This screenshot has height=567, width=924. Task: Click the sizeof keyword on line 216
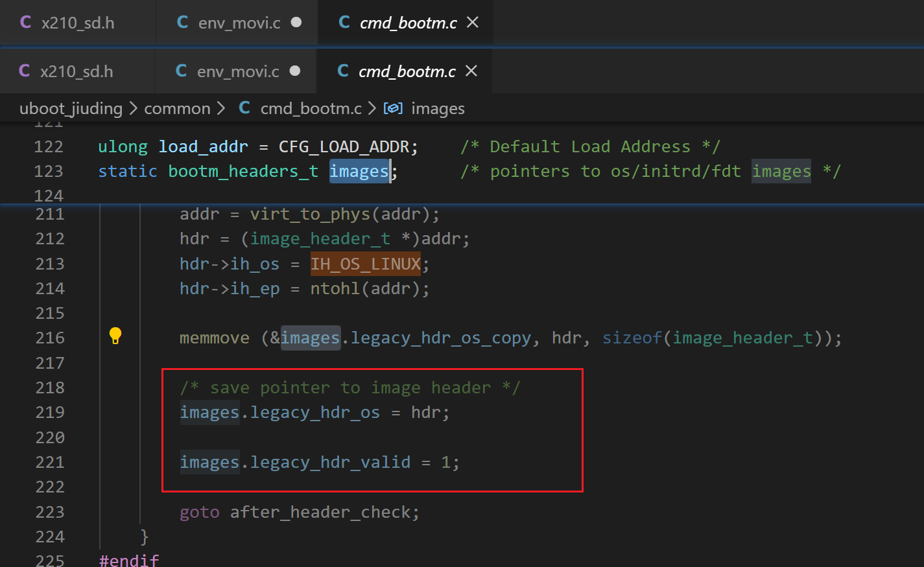[632, 338]
